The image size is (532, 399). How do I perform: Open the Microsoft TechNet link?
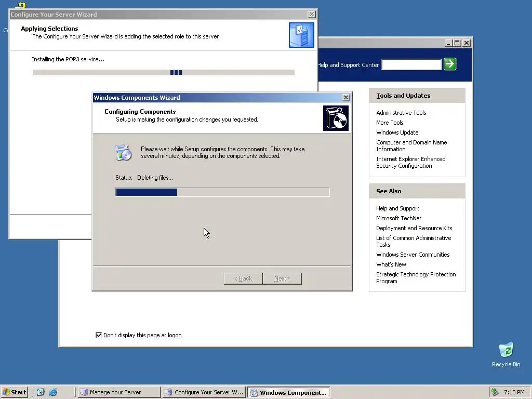point(398,218)
